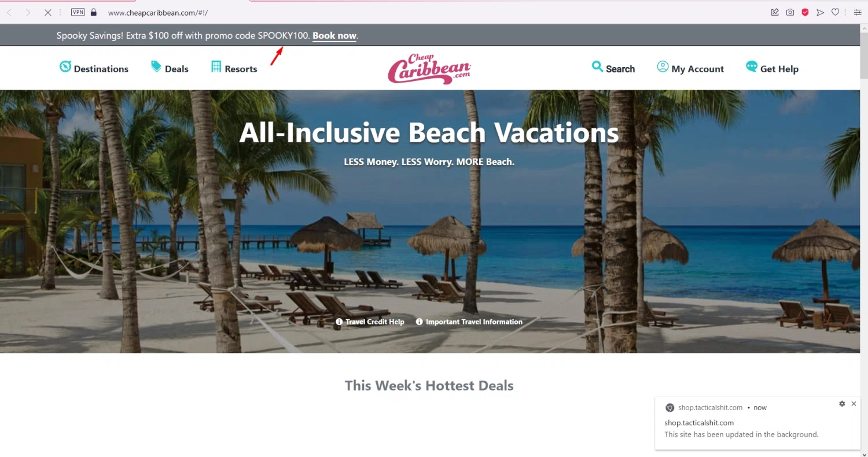Click the My Account profile icon
868x457 pixels.
(663, 67)
